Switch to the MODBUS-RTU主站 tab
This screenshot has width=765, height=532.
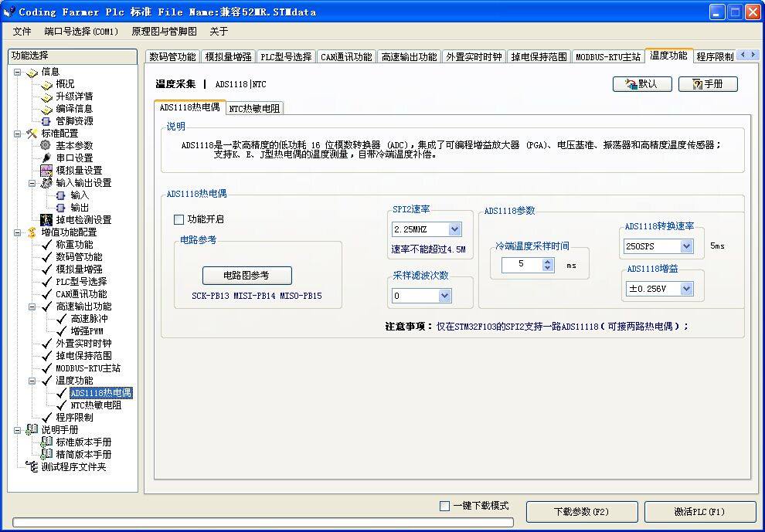(608, 56)
